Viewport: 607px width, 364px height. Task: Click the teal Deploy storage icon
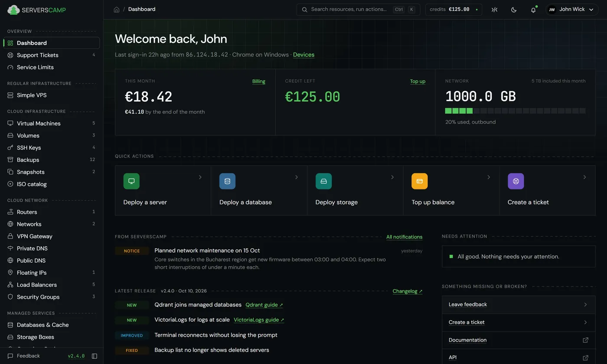point(323,181)
